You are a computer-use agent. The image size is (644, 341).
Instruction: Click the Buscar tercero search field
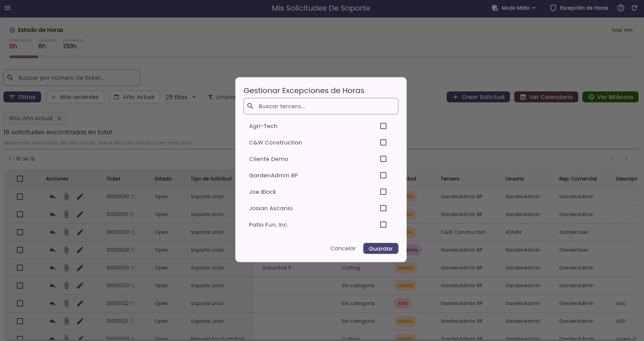pyautogui.click(x=321, y=106)
